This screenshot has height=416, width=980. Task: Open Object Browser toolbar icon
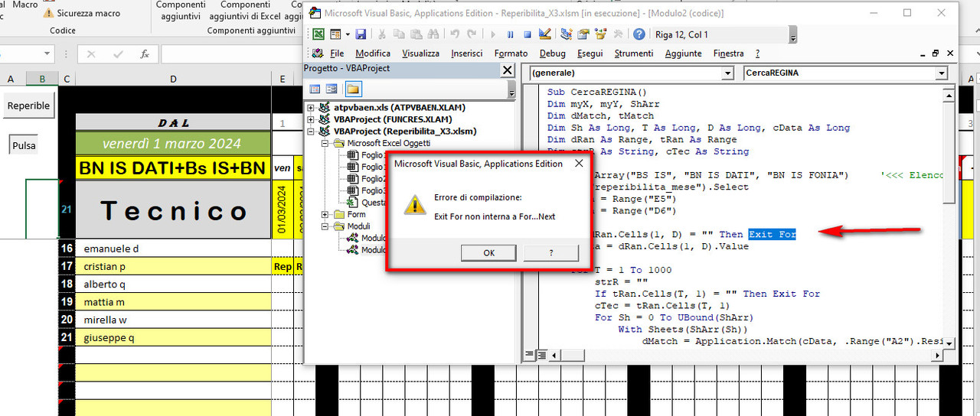point(600,34)
